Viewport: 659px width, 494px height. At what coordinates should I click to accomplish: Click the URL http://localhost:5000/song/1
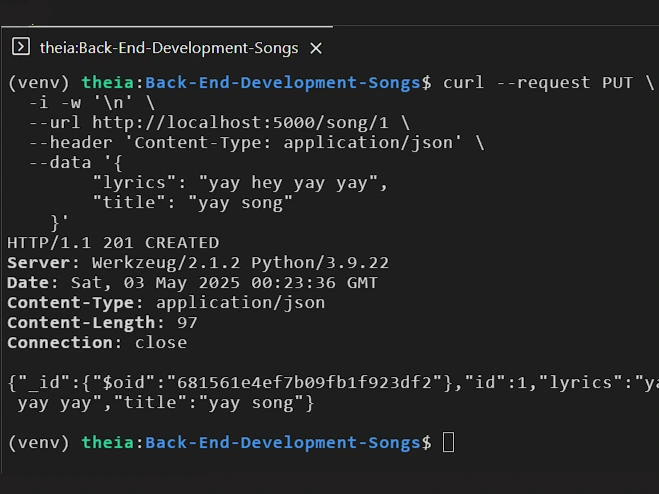240,123
